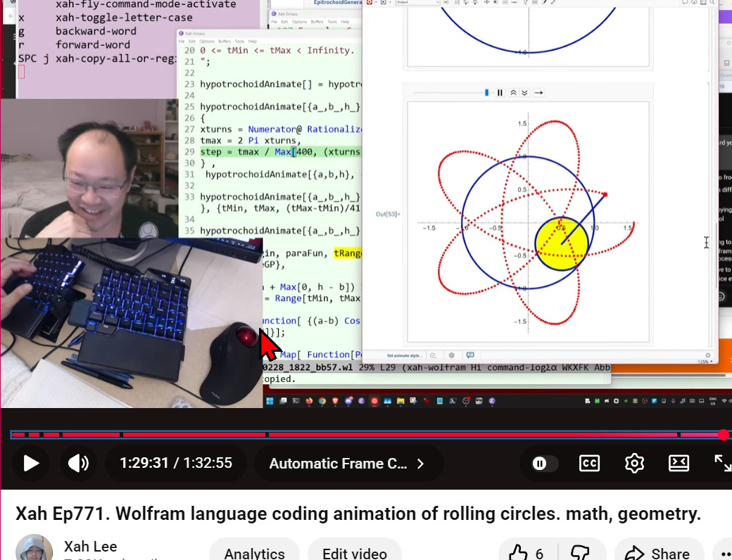This screenshot has height=560, width=732.
Task: Mute the video volume
Action: click(77, 463)
